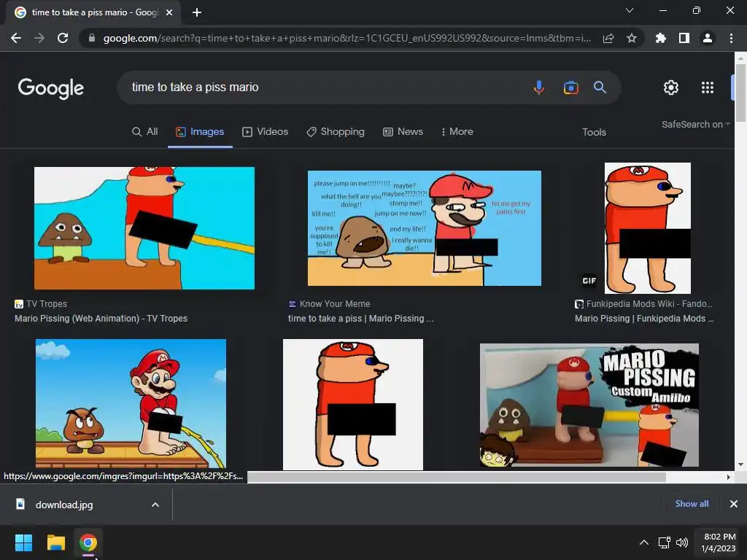Open the Custom Amiibo image thumbnail
This screenshot has height=560, width=747.
[589, 405]
